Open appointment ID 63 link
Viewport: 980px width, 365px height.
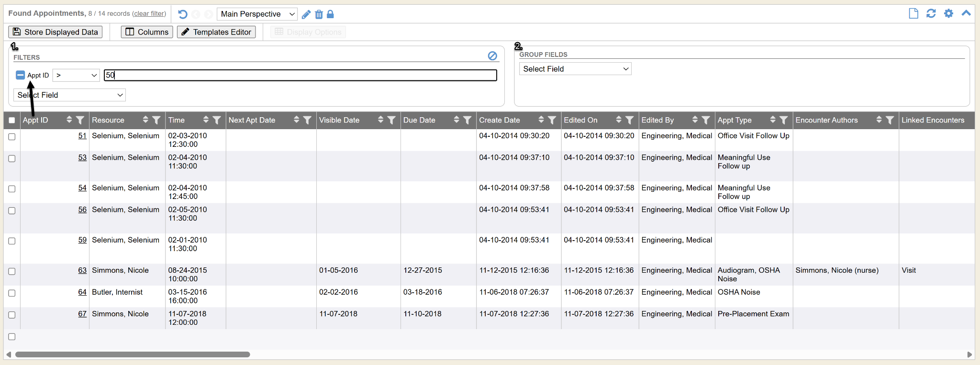[x=82, y=270]
